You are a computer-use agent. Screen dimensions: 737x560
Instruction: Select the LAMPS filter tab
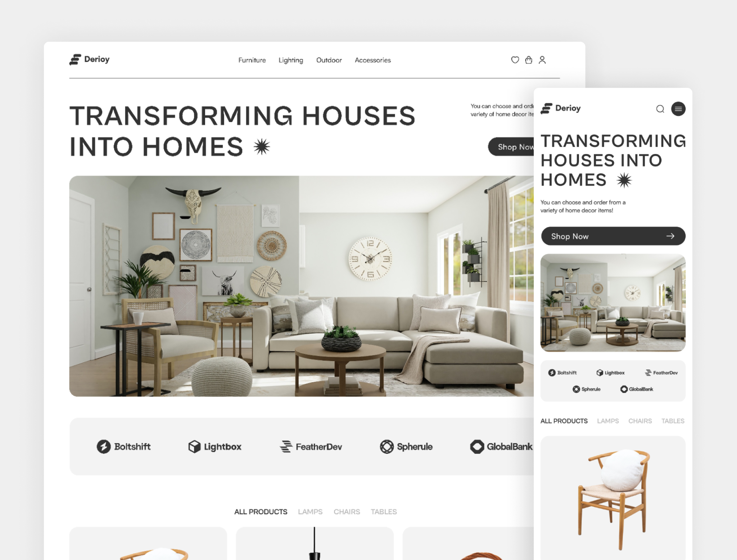[x=310, y=511]
